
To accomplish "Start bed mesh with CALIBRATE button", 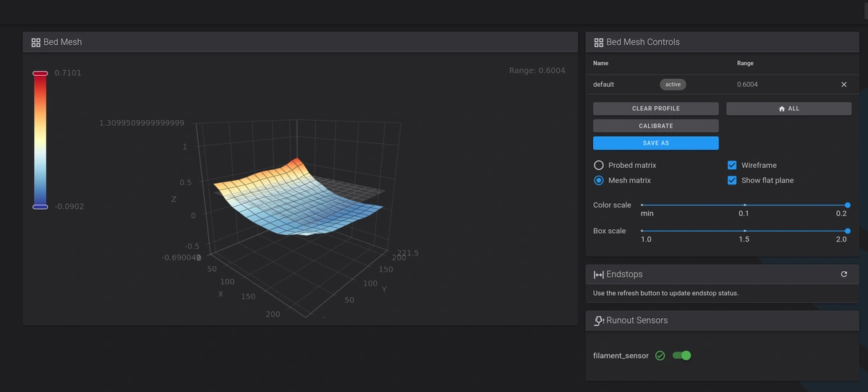I will (x=655, y=126).
